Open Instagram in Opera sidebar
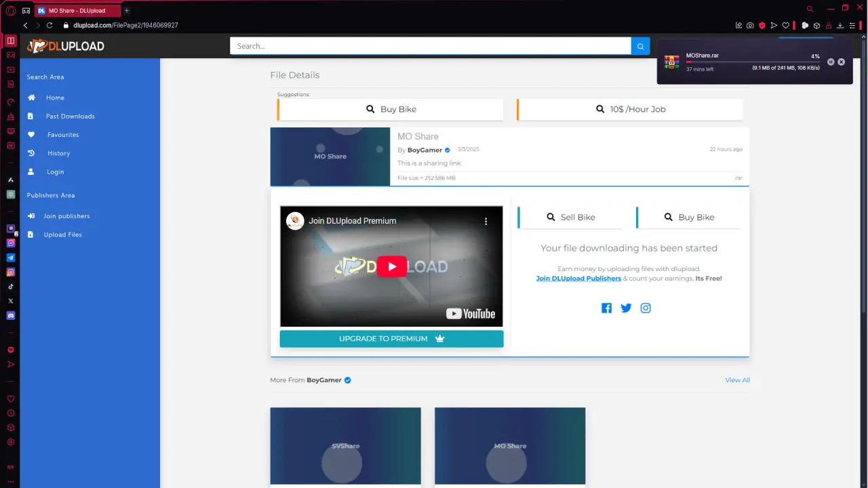The height and width of the screenshot is (488, 868). pos(10,272)
